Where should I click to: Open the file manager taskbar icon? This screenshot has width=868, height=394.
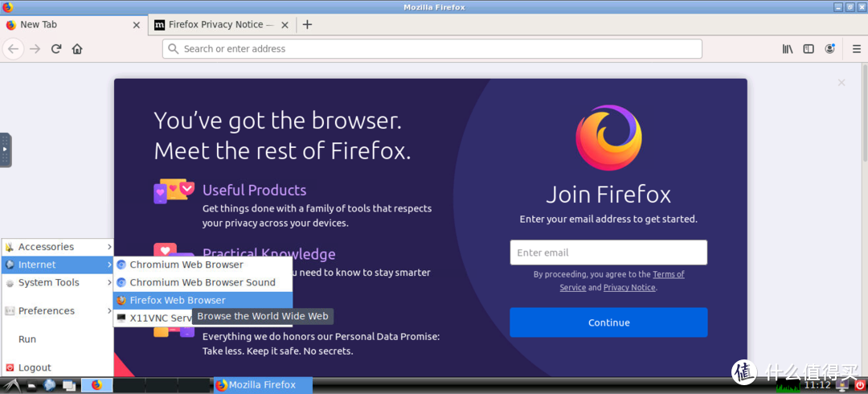(31, 386)
